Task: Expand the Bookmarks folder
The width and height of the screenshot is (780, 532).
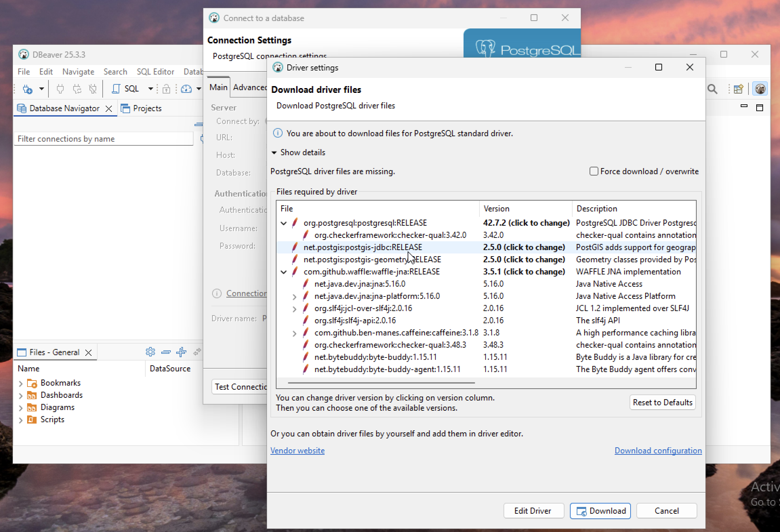Action: click(21, 384)
